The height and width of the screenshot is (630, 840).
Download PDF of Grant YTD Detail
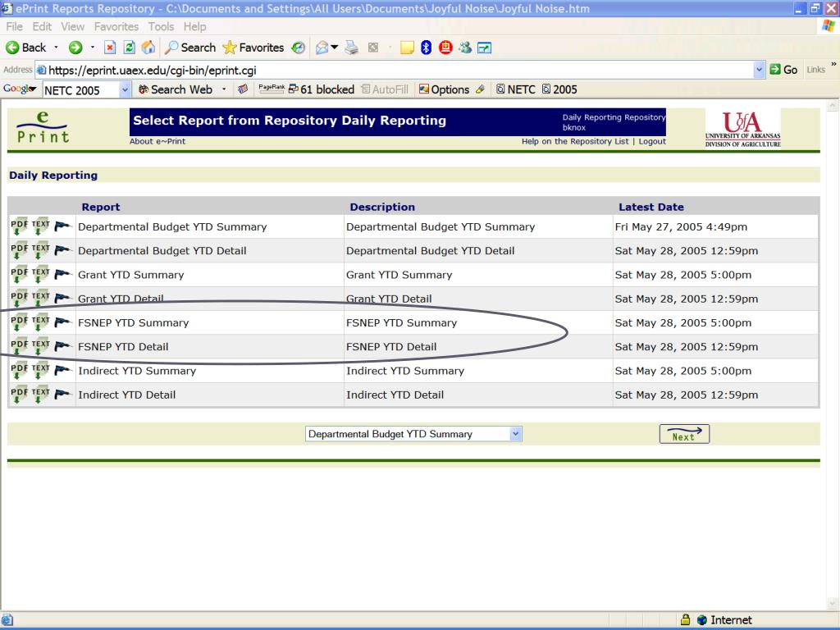point(20,299)
